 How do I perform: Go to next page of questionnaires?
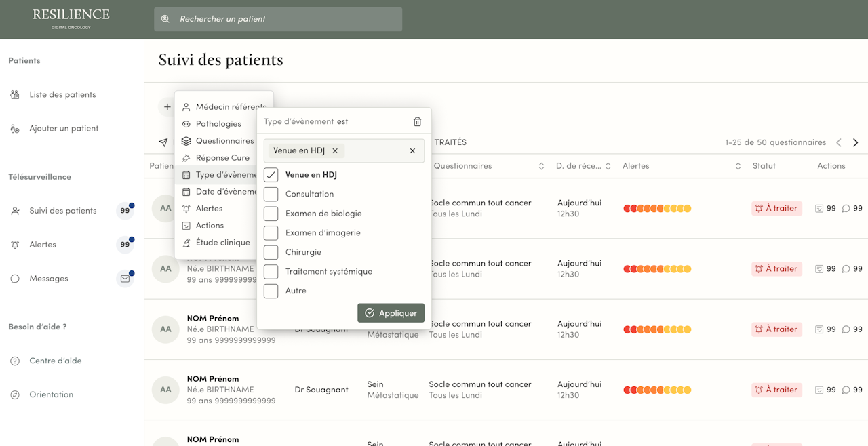click(x=855, y=142)
